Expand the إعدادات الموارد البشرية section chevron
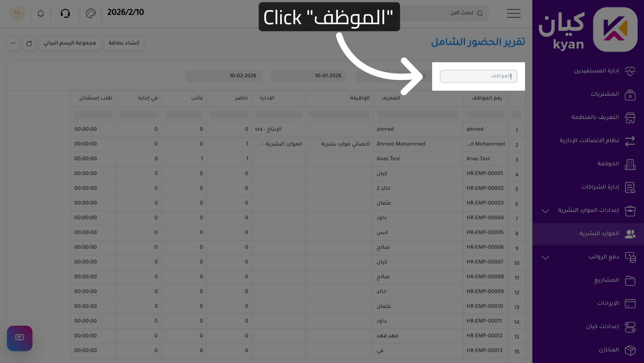The image size is (644, 363). (x=545, y=211)
